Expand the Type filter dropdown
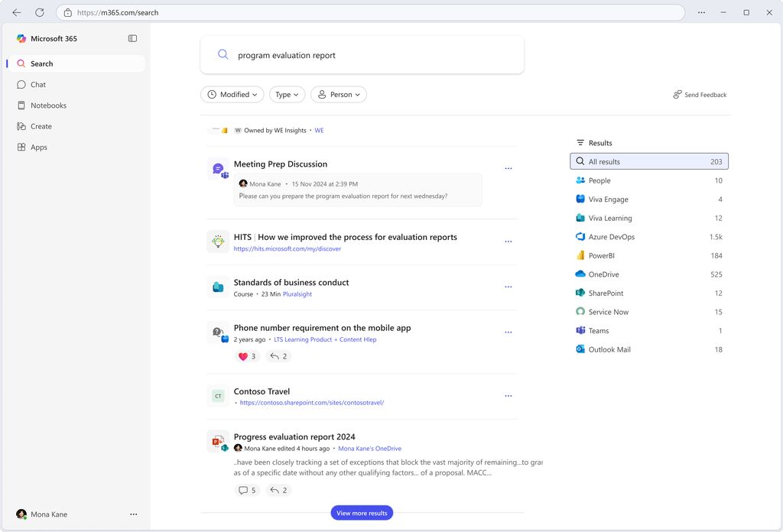Image resolution: width=783 pixels, height=532 pixels. (x=288, y=94)
